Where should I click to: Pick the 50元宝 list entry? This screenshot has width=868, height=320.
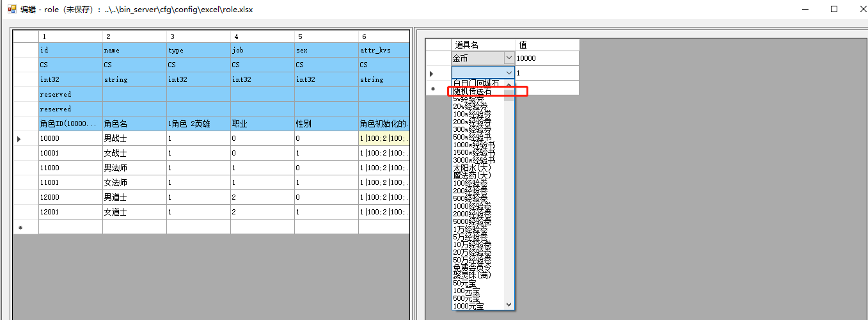[x=467, y=283]
